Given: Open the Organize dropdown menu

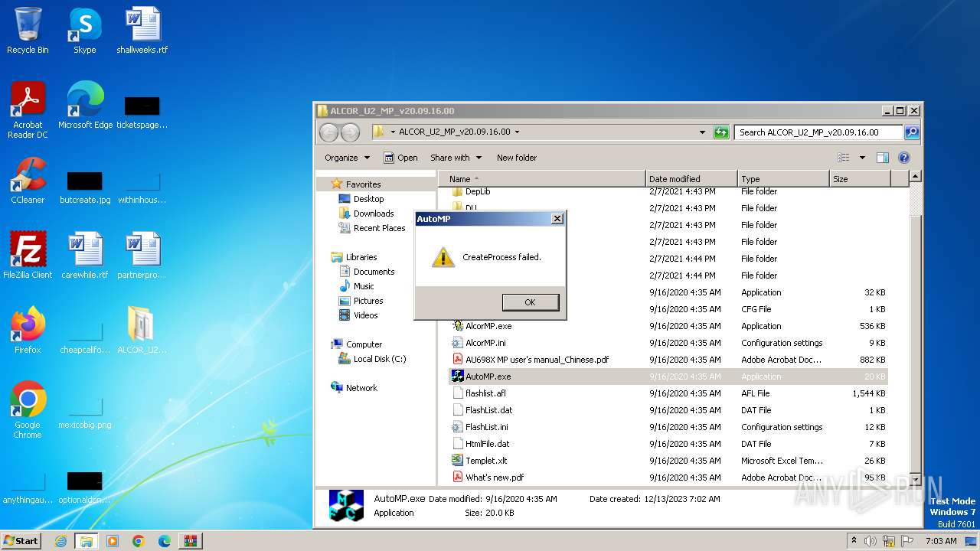Looking at the screenshot, I should (x=347, y=158).
